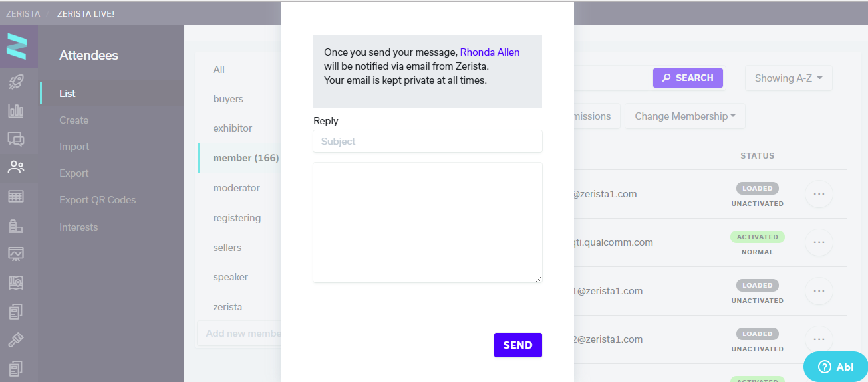Viewport: 868px width, 382px height.
Task: Click the partially hidden permissions button
Action: (x=597, y=116)
